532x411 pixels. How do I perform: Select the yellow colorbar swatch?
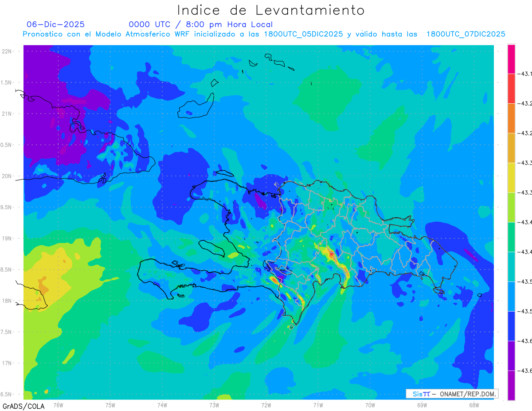click(x=511, y=177)
